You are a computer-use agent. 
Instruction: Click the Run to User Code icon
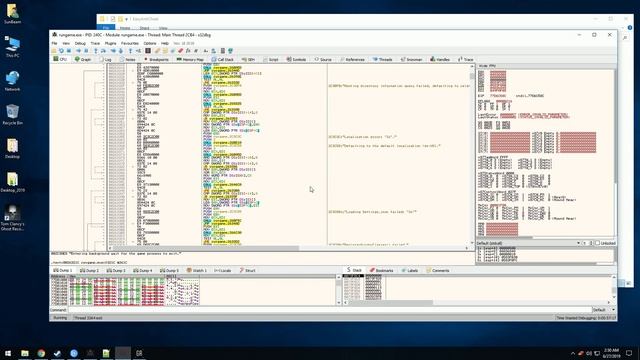[138, 51]
